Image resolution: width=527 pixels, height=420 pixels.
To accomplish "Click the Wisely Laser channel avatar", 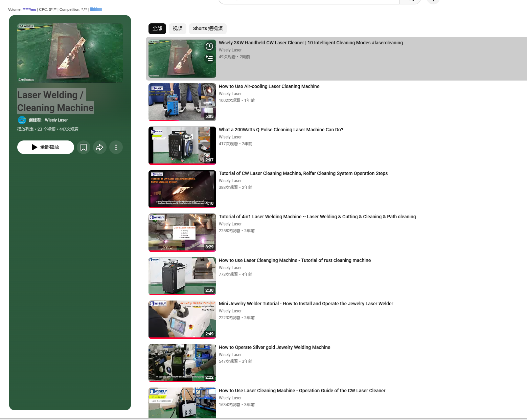I will pos(22,120).
